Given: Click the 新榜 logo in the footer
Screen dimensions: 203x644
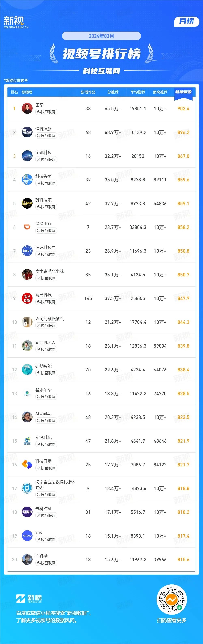Looking at the screenshot, I should [29, 599].
